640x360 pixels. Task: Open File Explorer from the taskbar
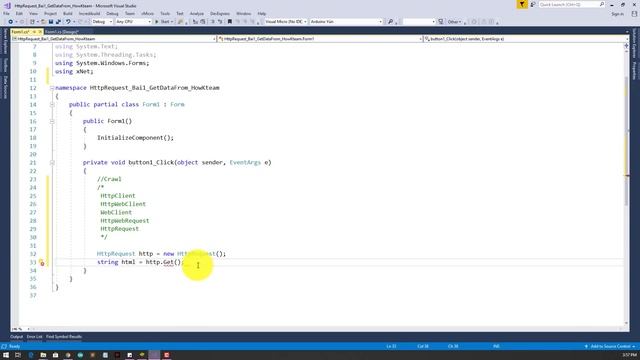43,355
